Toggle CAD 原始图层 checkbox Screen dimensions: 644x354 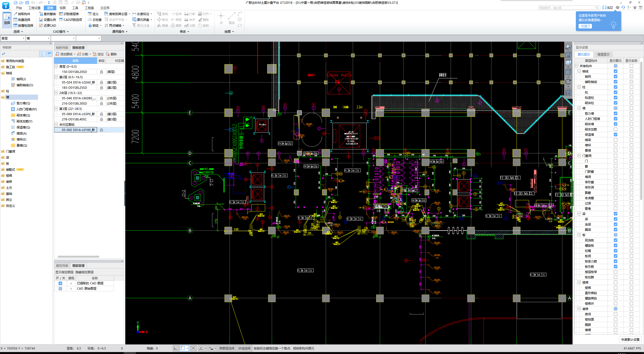click(60, 289)
